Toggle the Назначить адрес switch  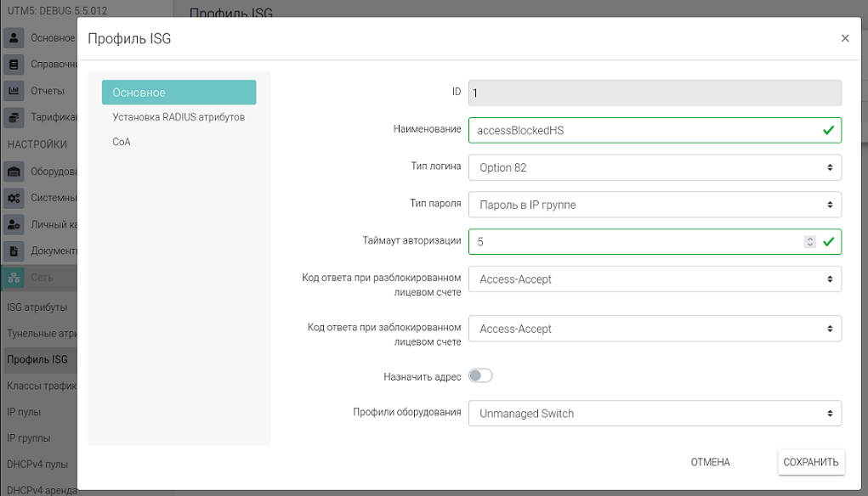click(480, 375)
